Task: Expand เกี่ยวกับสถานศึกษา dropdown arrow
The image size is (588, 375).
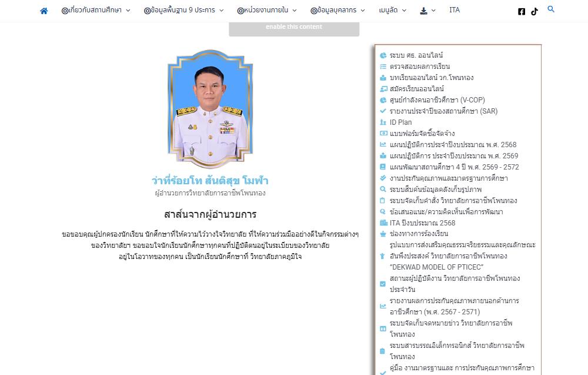Action: point(128,11)
